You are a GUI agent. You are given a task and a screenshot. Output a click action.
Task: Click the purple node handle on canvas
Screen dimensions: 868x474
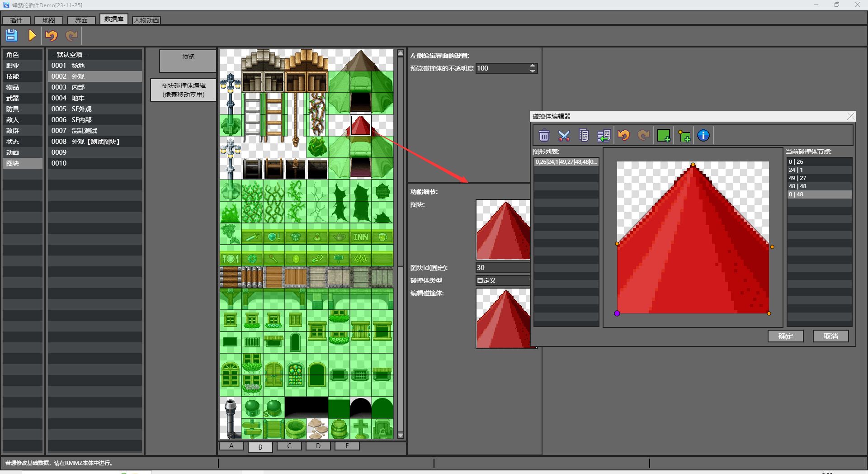click(x=617, y=313)
